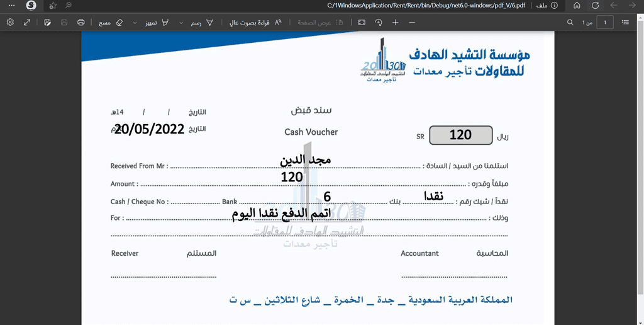Click the 120 amount in grey box
The height and width of the screenshot is (325, 644).
(x=460, y=135)
